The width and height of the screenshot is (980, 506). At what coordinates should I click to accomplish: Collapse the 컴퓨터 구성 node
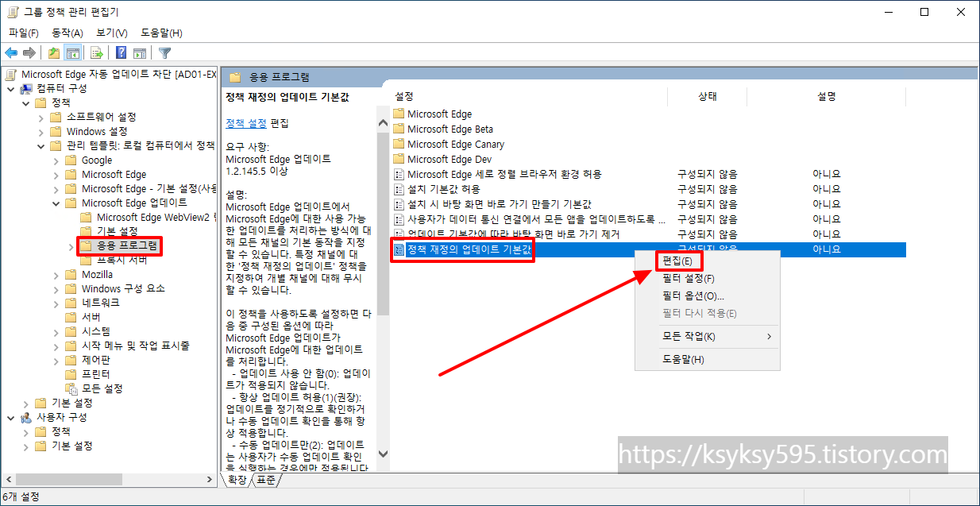(11, 88)
